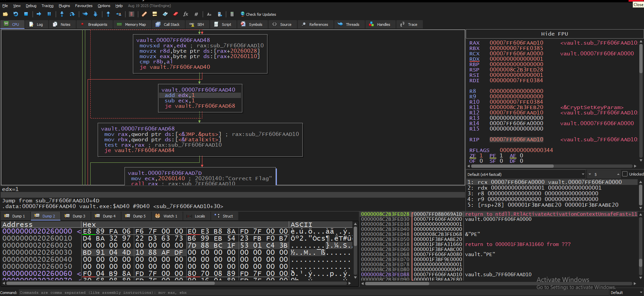Open the Functions fx icon
The height and width of the screenshot is (296, 644).
[x=186, y=14]
